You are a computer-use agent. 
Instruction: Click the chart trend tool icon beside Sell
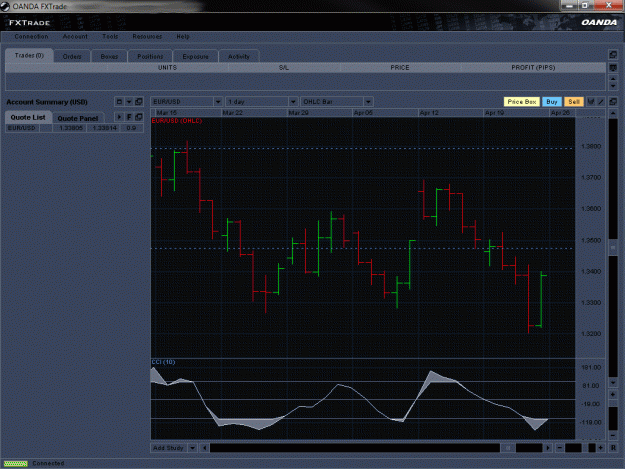591,102
